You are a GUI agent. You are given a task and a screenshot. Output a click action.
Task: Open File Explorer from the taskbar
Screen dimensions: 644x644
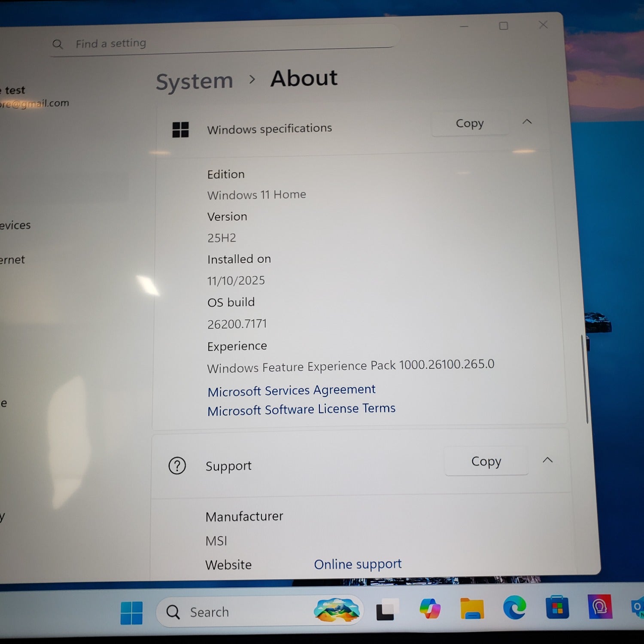click(472, 608)
